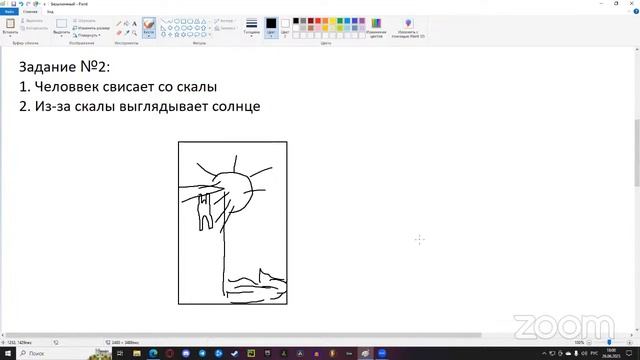Click the Копировать copy button
The width and height of the screenshot is (640, 360).
pos(34,28)
